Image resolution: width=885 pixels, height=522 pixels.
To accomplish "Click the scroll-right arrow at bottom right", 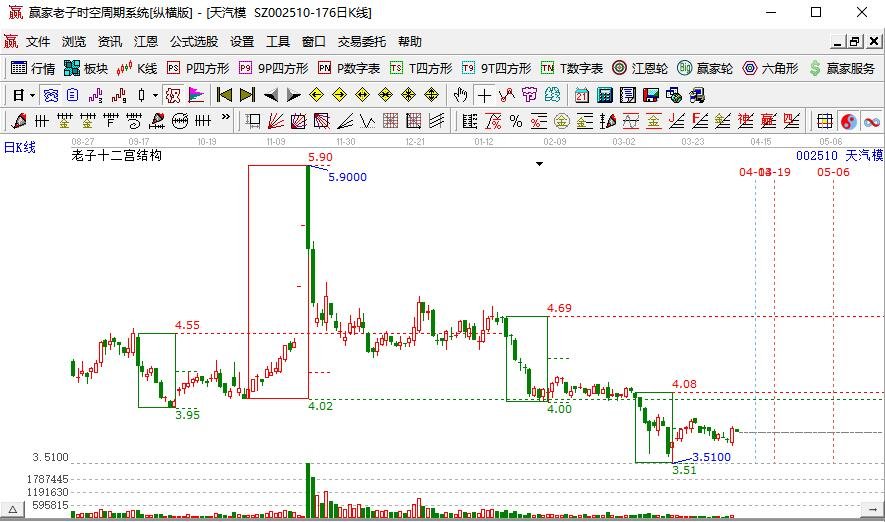I will 871,510.
